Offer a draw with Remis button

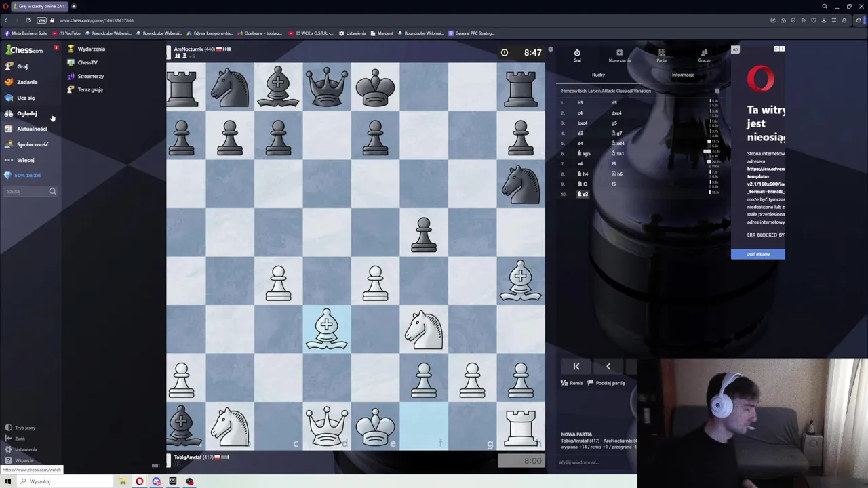point(572,383)
